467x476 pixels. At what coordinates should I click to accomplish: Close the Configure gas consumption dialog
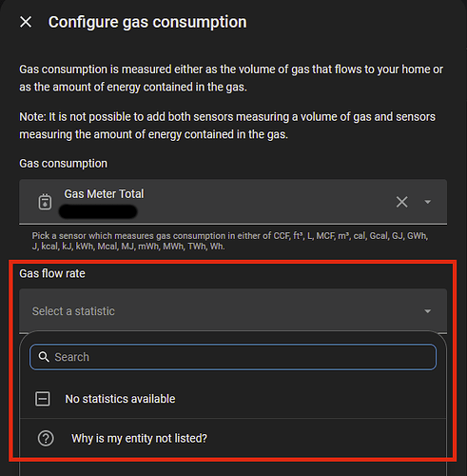click(x=26, y=22)
